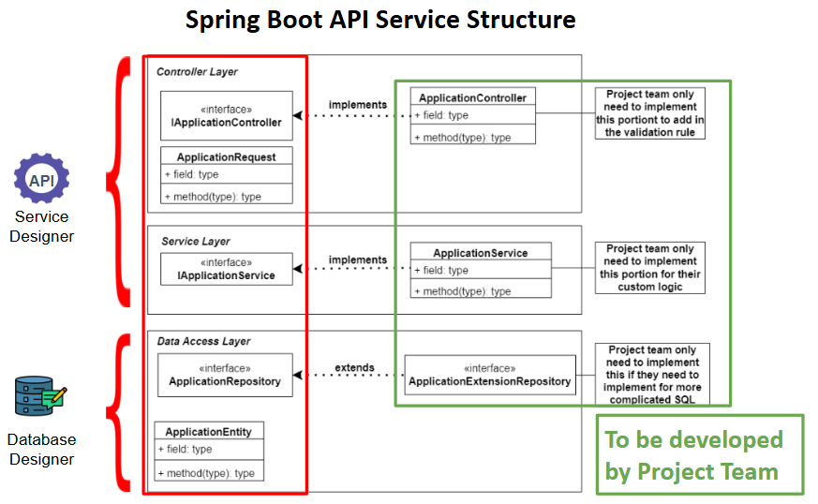The height and width of the screenshot is (504, 818).
Task: Click the ApplicationService class name
Action: 481,253
